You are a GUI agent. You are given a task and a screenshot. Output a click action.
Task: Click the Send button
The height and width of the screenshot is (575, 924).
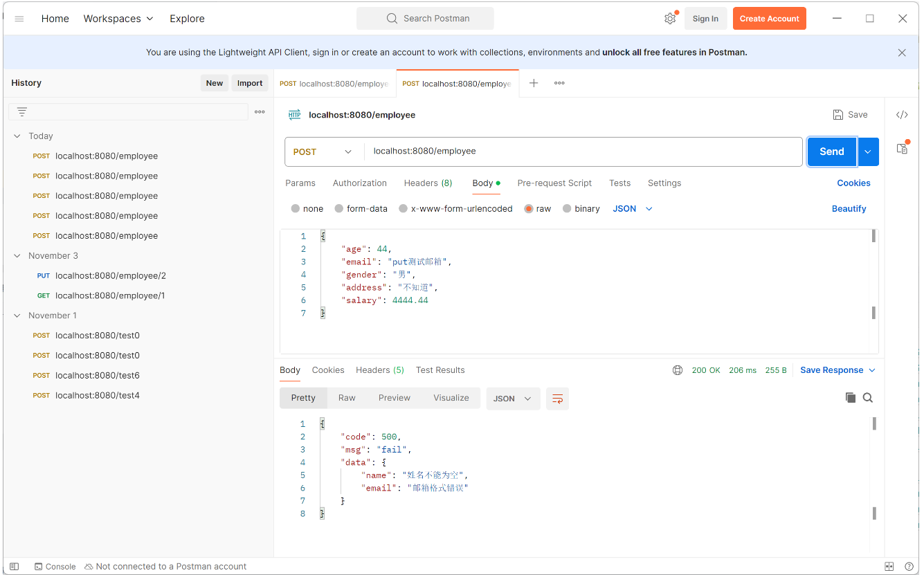coord(832,152)
